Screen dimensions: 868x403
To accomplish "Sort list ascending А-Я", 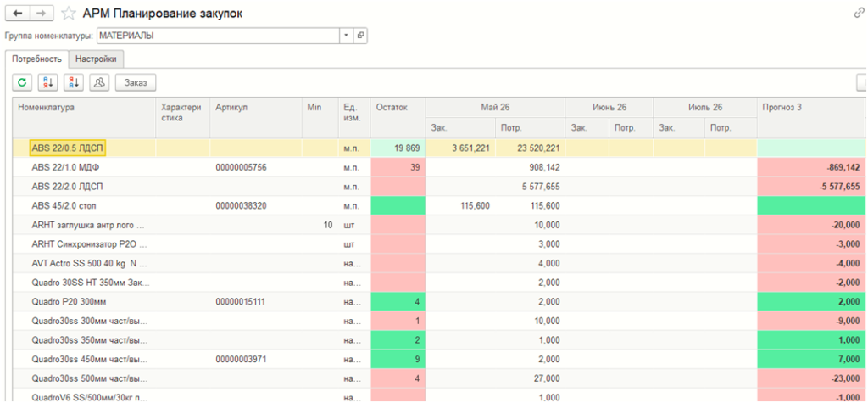I will point(47,82).
